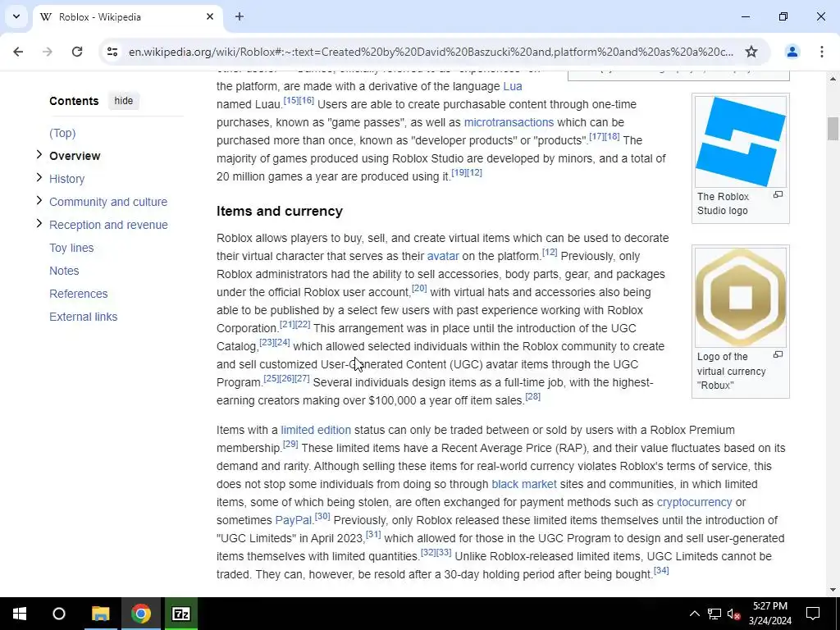Open citation [29]

[x=290, y=444]
